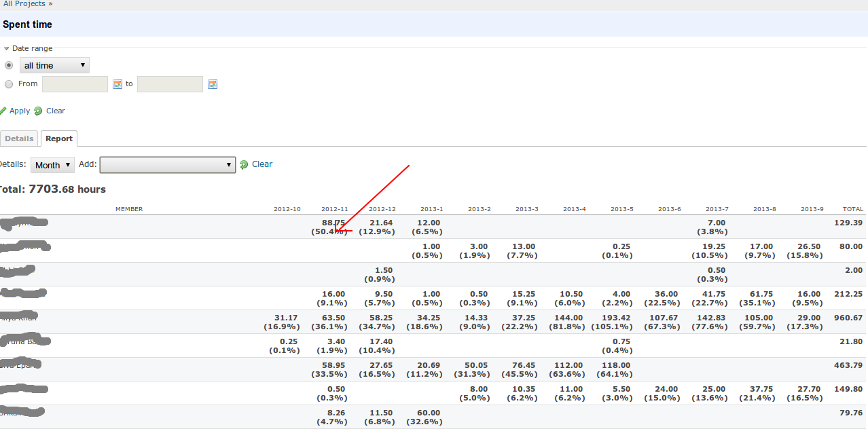This screenshot has height=429, width=868.
Task: Click the 2013-7 column header
Action: (x=717, y=209)
